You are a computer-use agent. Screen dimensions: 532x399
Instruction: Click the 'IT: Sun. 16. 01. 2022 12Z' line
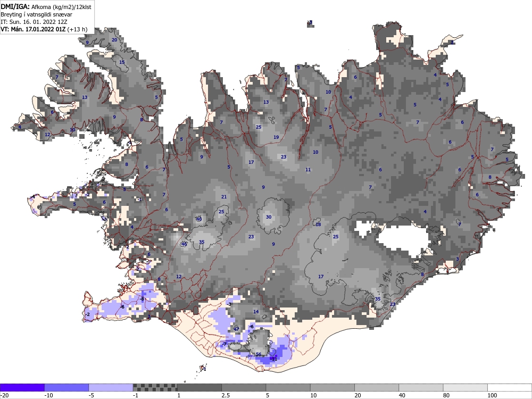[x=34, y=22]
